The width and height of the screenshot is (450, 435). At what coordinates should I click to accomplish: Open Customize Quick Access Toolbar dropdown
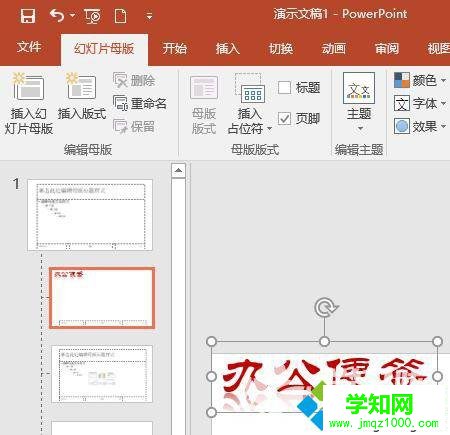pos(149,16)
